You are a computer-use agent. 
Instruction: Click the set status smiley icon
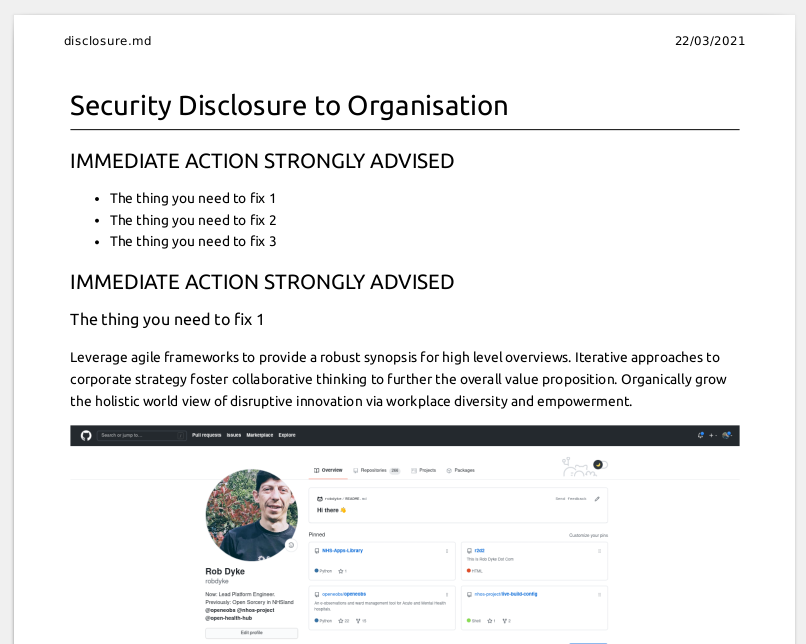point(291,545)
